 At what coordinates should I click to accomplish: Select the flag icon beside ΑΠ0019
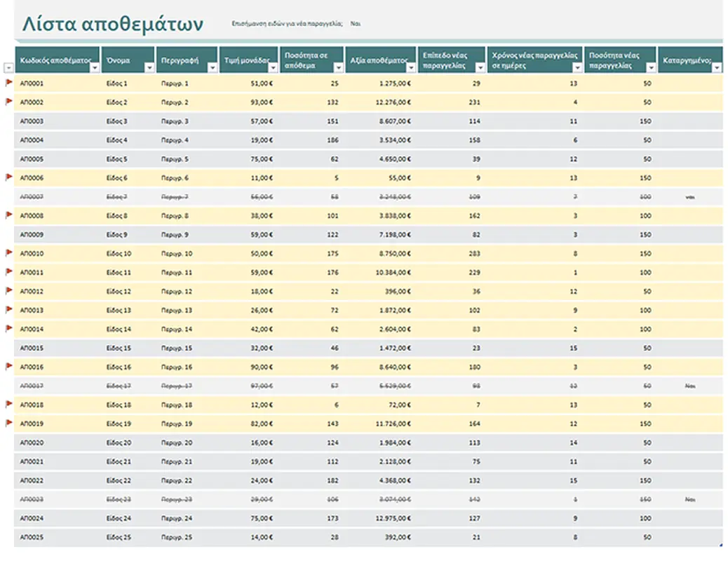(9, 423)
